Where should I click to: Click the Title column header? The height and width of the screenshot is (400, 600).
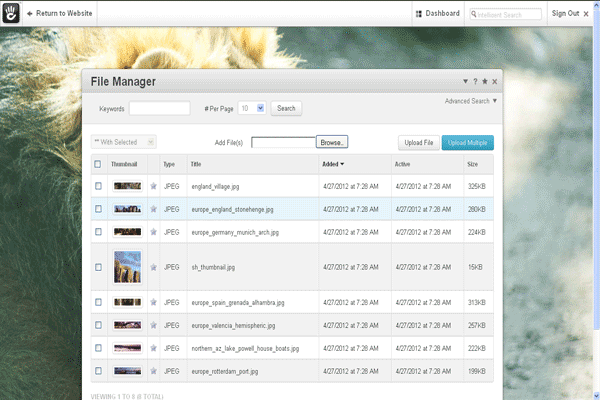[196, 163]
